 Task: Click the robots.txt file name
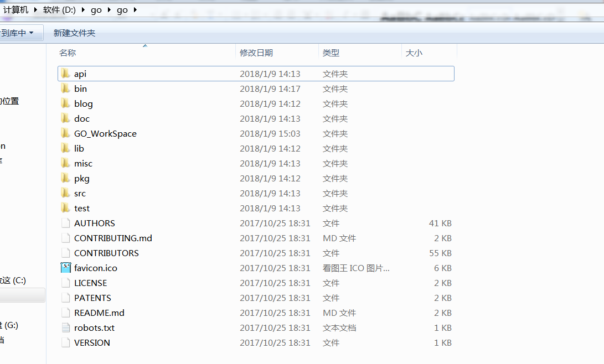tap(94, 328)
